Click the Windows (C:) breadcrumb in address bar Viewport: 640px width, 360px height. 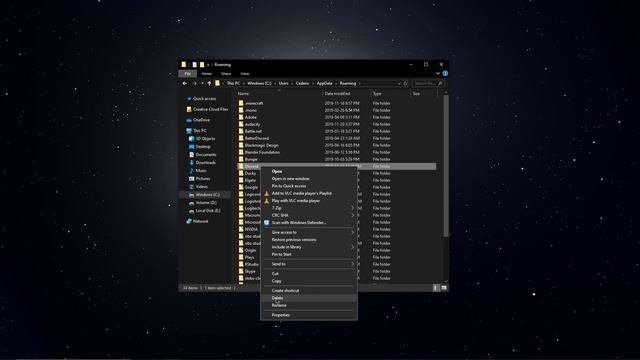(x=259, y=83)
